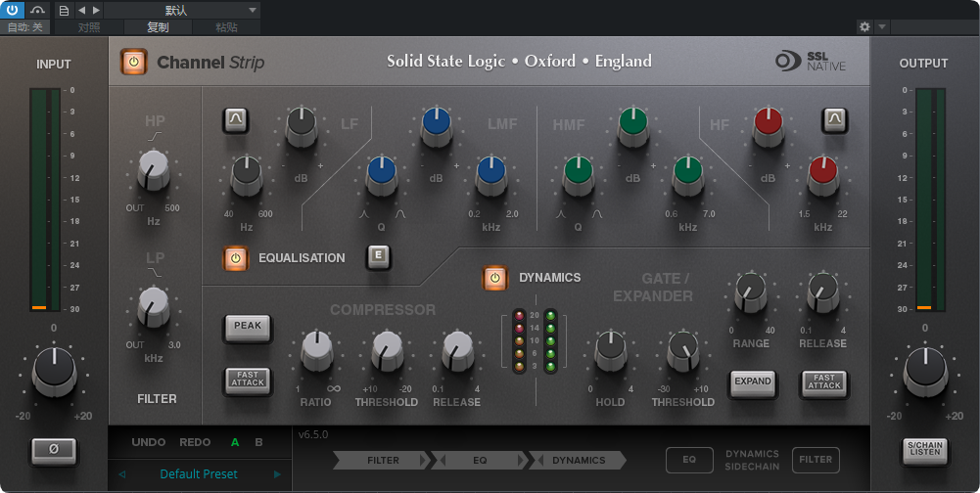Open the host preset dropdown 默认
Screen dimensions: 980x493
pyautogui.click(x=182, y=10)
